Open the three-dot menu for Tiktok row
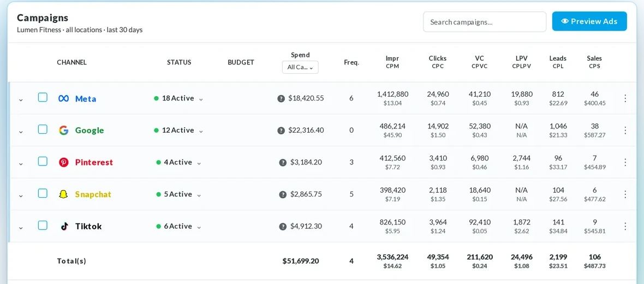Image resolution: width=644 pixels, height=284 pixels. point(625,227)
